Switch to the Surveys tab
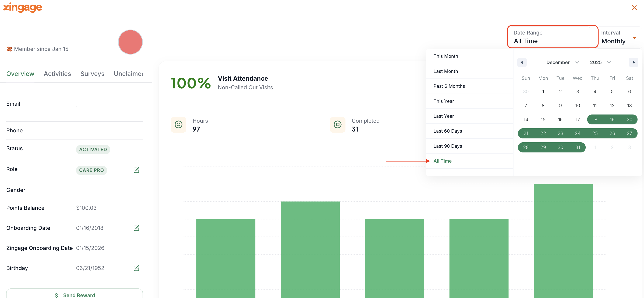644x298 pixels. click(92, 74)
